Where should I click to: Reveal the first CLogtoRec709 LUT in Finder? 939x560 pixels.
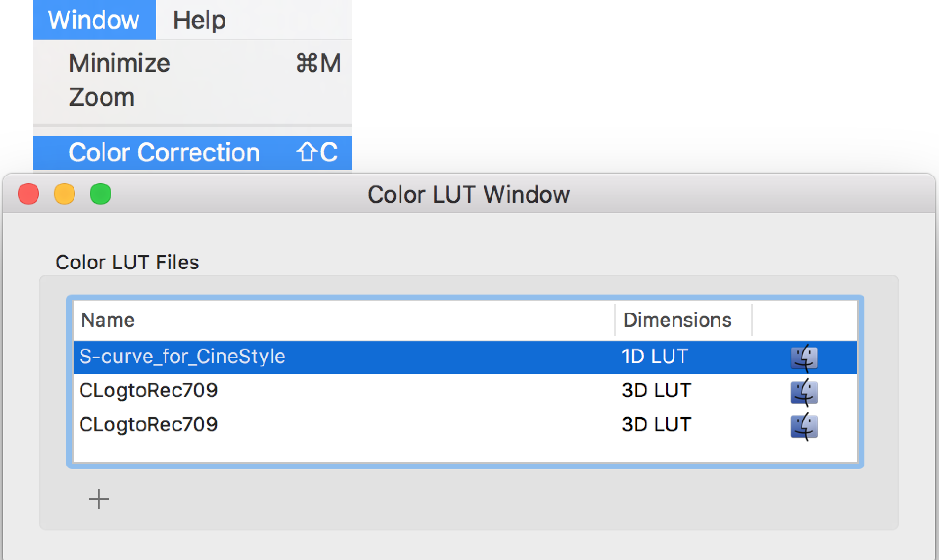click(804, 392)
